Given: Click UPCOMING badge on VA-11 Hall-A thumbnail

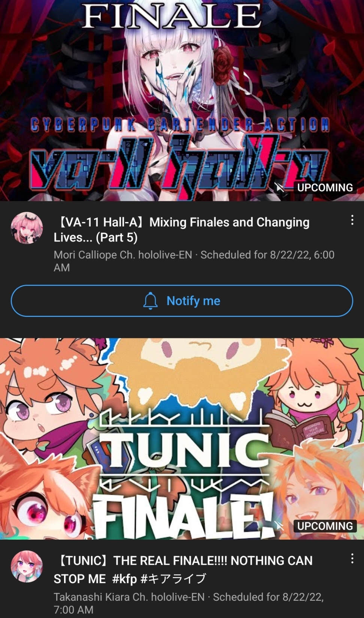Looking at the screenshot, I should coord(325,187).
